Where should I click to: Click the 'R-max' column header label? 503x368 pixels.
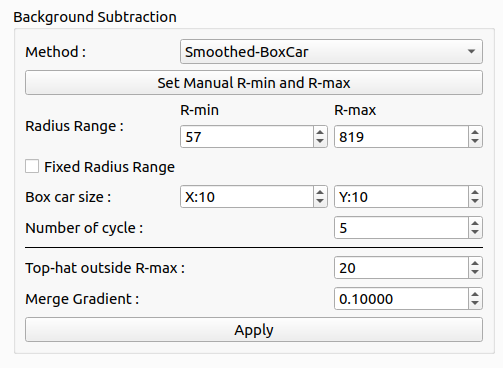click(x=355, y=110)
